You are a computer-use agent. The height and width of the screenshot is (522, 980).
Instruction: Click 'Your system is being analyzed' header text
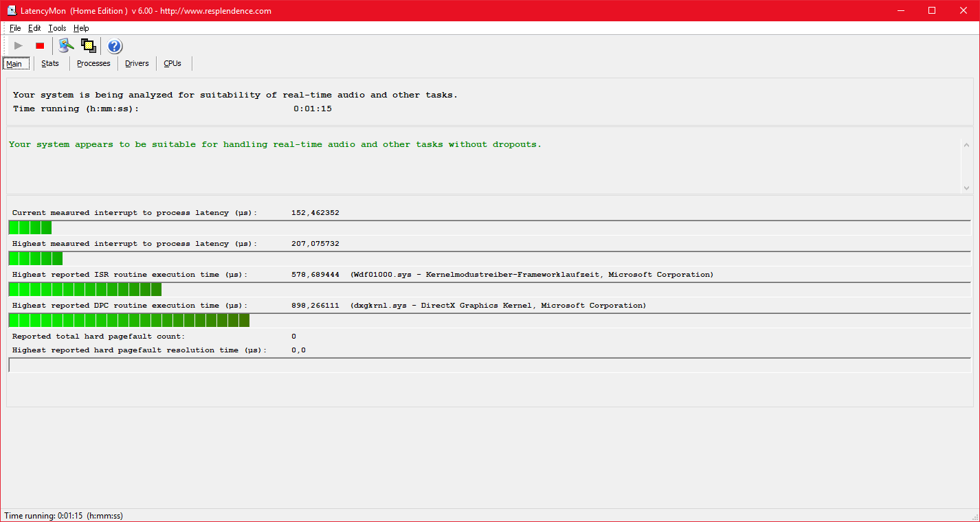point(235,95)
